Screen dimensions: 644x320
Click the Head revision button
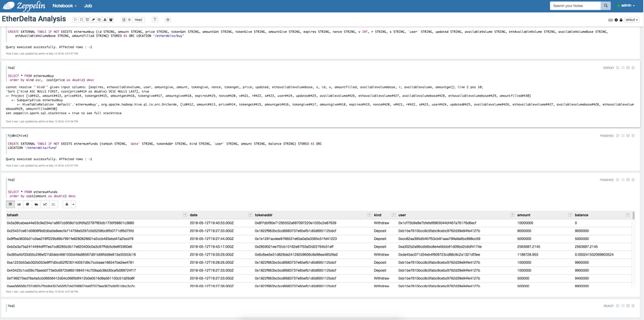pos(139,20)
